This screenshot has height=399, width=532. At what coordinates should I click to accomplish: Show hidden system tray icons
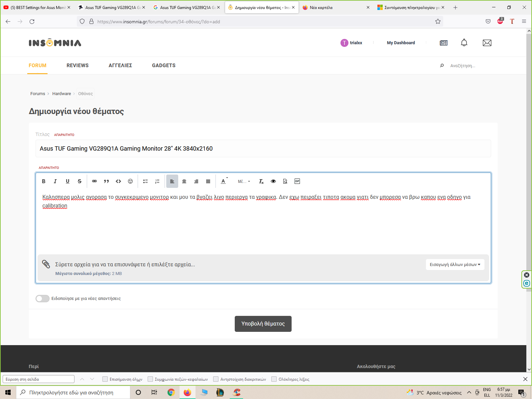coord(469,392)
